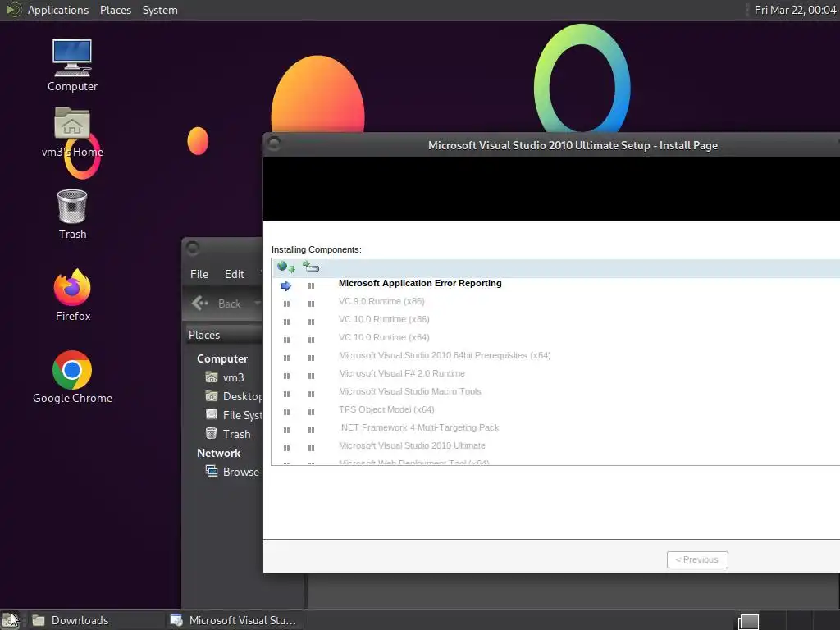Select Microsoft Visual Studio Macro Tools row
Screen dimensions: 840x630
pos(555,391)
